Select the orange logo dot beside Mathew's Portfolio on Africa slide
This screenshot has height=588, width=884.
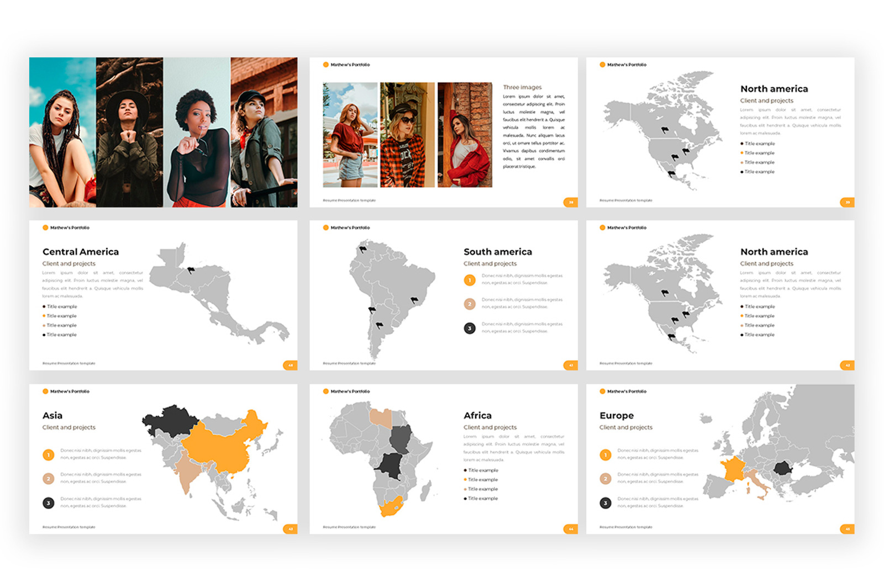[326, 391]
